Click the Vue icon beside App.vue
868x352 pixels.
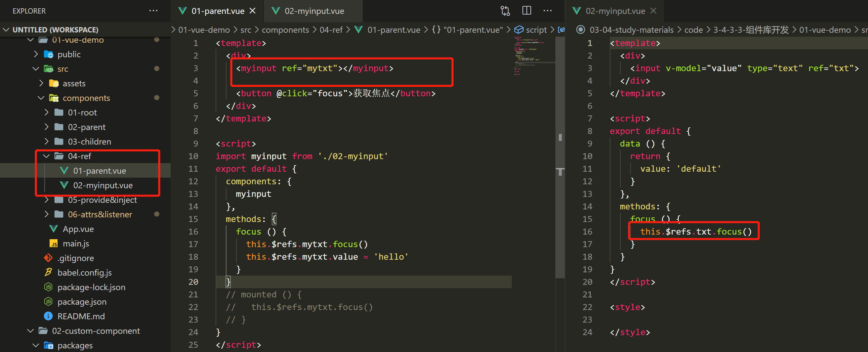[x=53, y=229]
